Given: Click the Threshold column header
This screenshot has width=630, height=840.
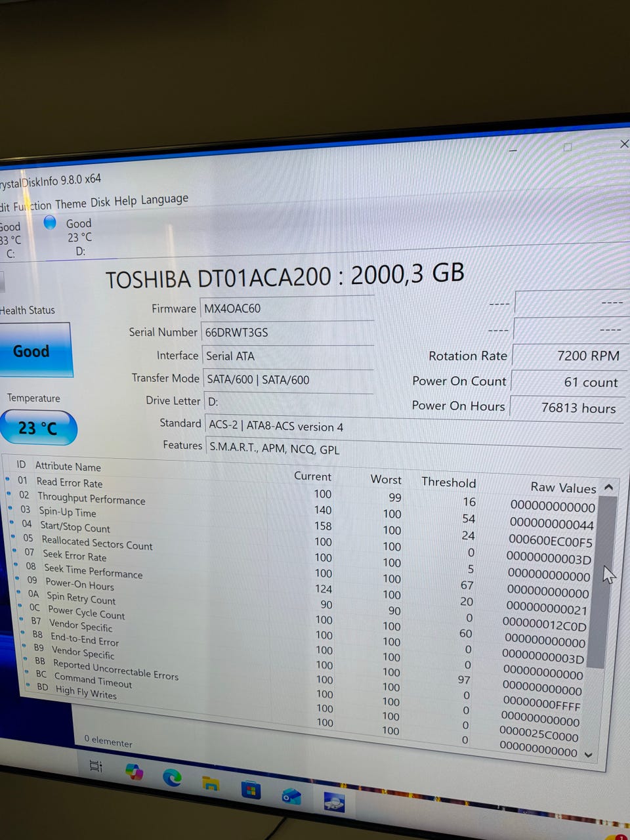Looking at the screenshot, I should (448, 482).
